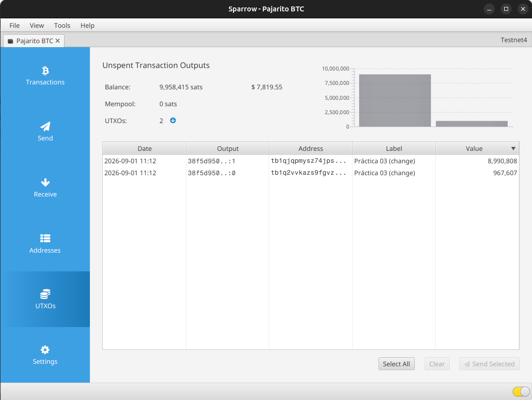Viewport: 532px width, 400px height.
Task: Select the UTXOs coins view
Action: pyautogui.click(x=45, y=299)
